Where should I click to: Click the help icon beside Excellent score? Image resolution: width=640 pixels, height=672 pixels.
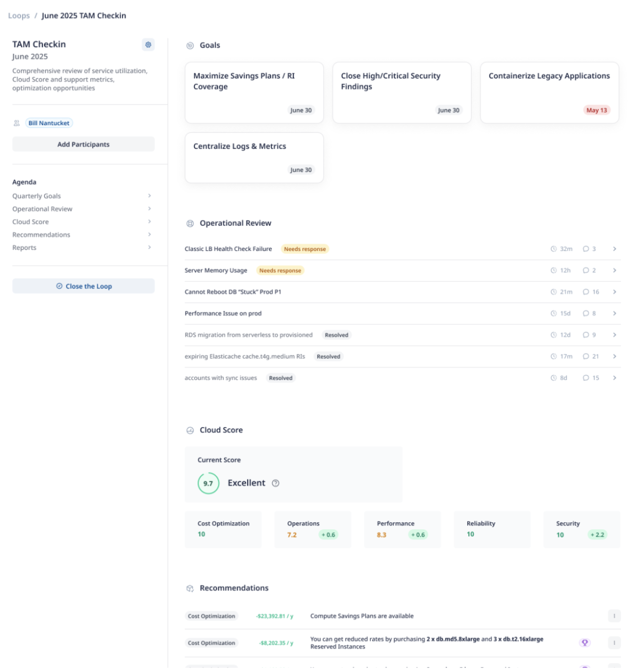tap(275, 483)
